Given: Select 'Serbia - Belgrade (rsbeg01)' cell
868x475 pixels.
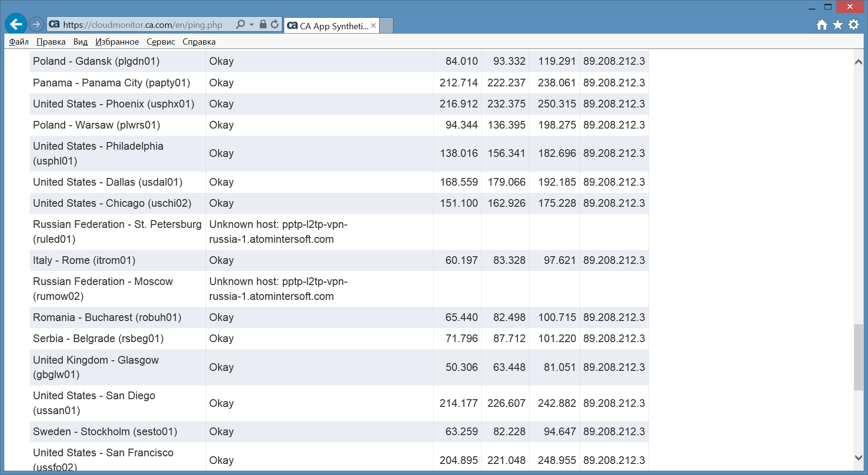Looking at the screenshot, I should (x=117, y=339).
